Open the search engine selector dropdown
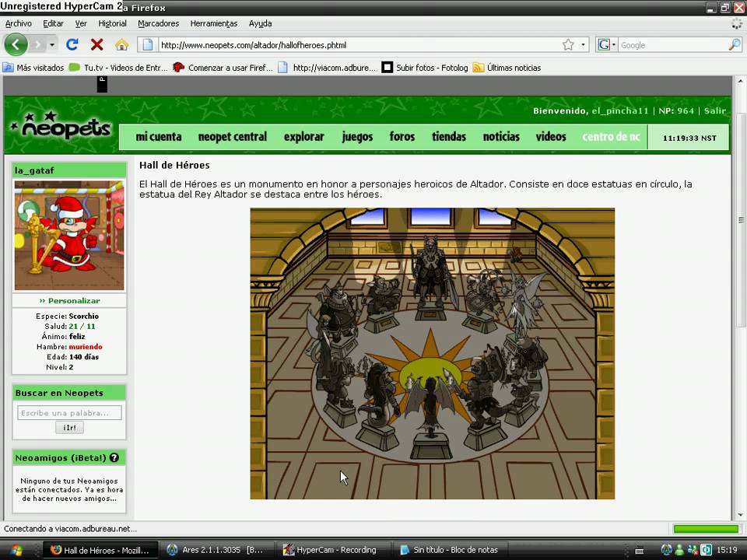The image size is (747, 560). point(614,45)
